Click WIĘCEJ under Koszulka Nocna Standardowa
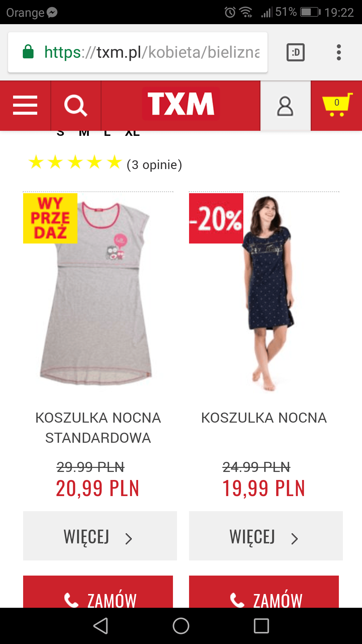This screenshot has width=362, height=644. [x=100, y=536]
